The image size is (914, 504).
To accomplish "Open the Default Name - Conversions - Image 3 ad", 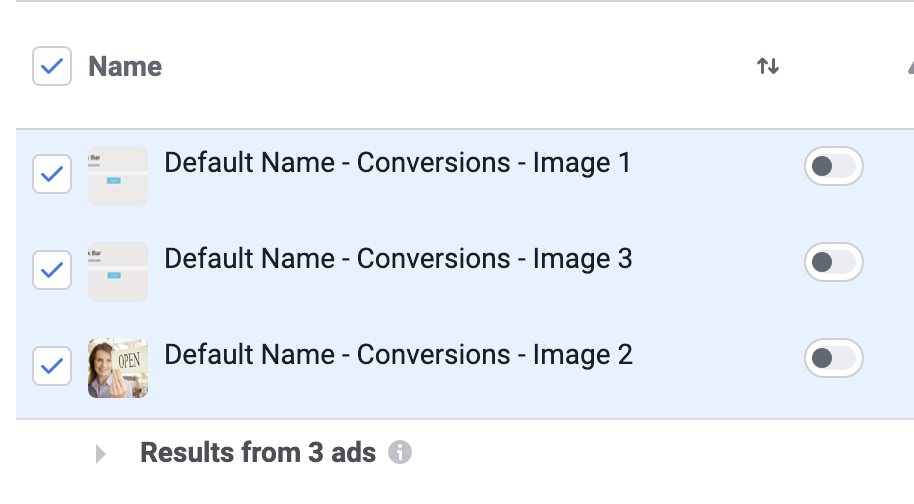I will coord(398,259).
